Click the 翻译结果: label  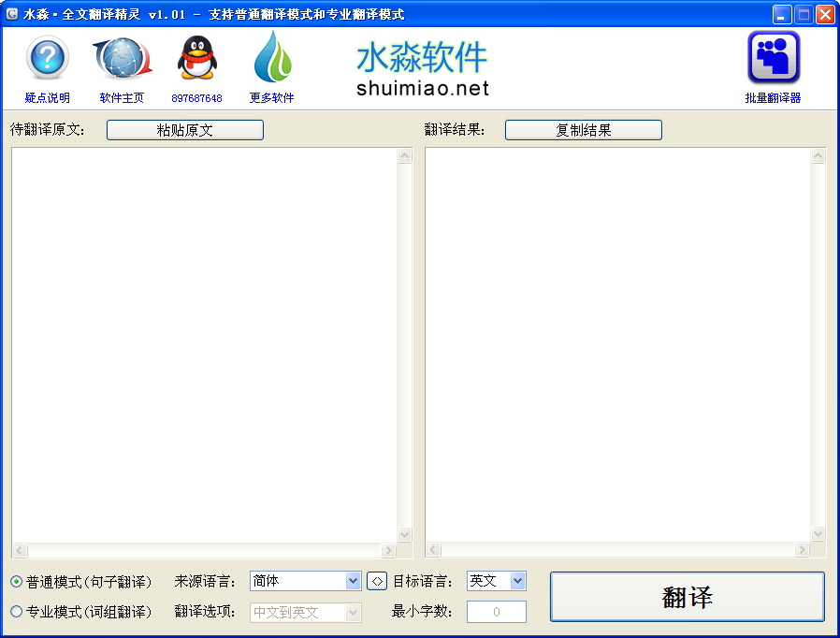(455, 130)
